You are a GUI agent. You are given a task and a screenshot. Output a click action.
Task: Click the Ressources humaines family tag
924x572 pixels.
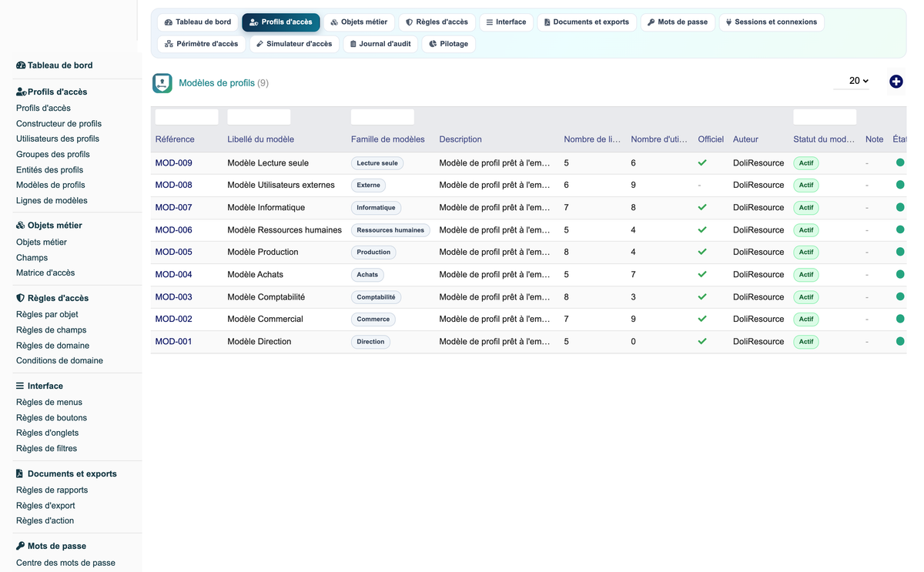[390, 230]
